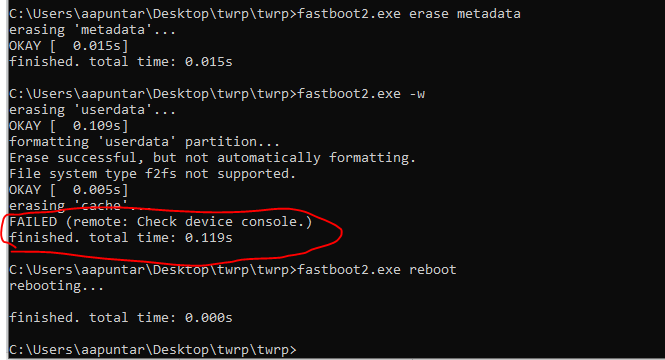Click the 'rebooting...' output line
This screenshot has height=360, width=665.
click(x=56, y=286)
